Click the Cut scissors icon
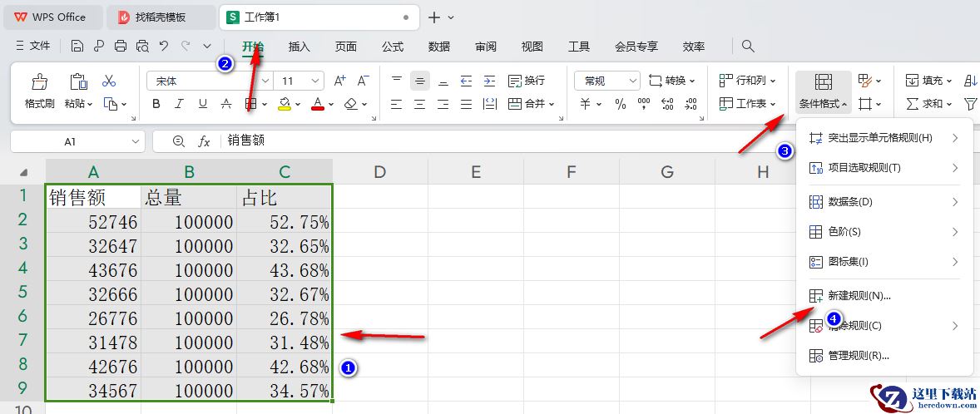Image resolution: width=980 pixels, height=414 pixels. (x=109, y=81)
